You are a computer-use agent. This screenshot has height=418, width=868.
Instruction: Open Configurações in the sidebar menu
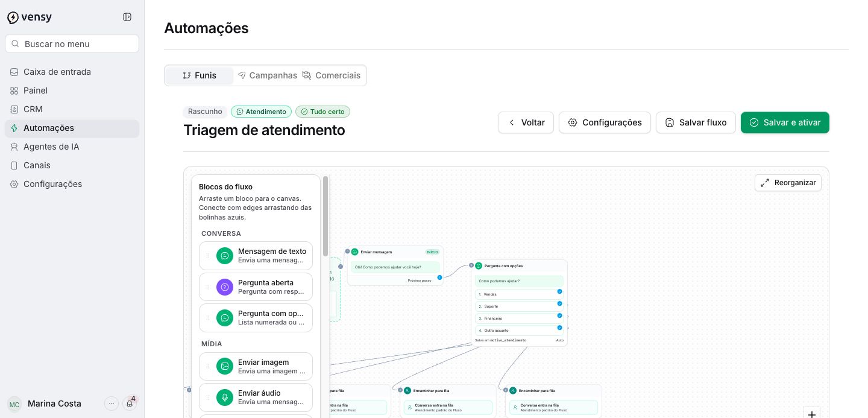click(72, 184)
